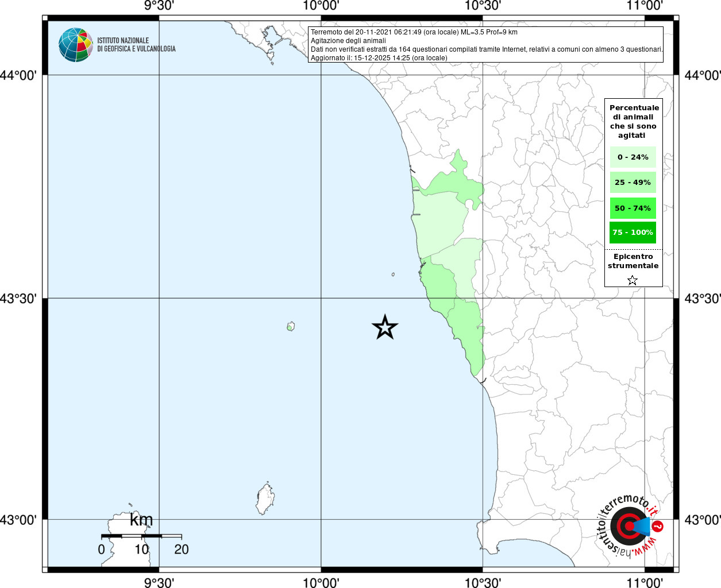The width and height of the screenshot is (721, 588).
Task: Click the top 9°30' longitude label
Action: (159, 6)
